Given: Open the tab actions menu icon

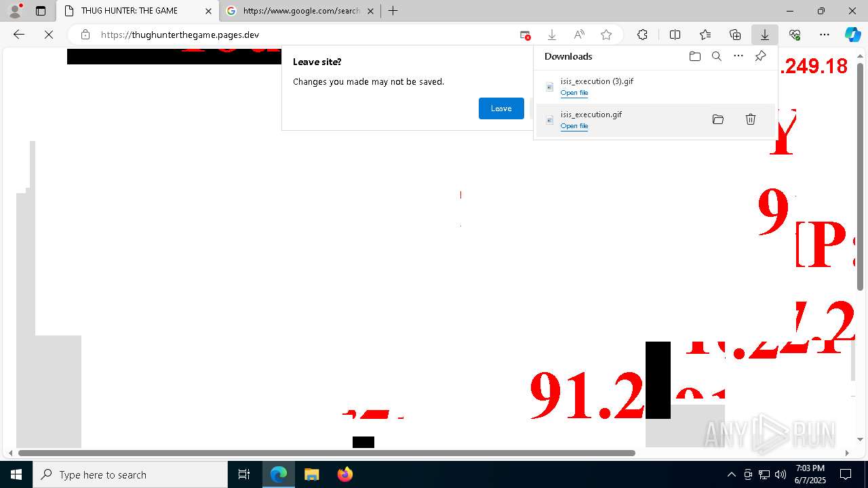Looking at the screenshot, I should pyautogui.click(x=41, y=11).
